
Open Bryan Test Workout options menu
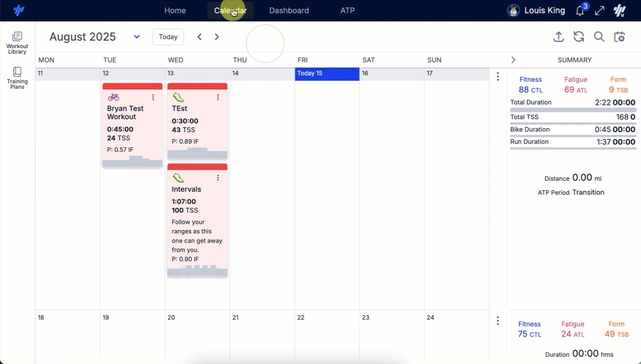153,97
